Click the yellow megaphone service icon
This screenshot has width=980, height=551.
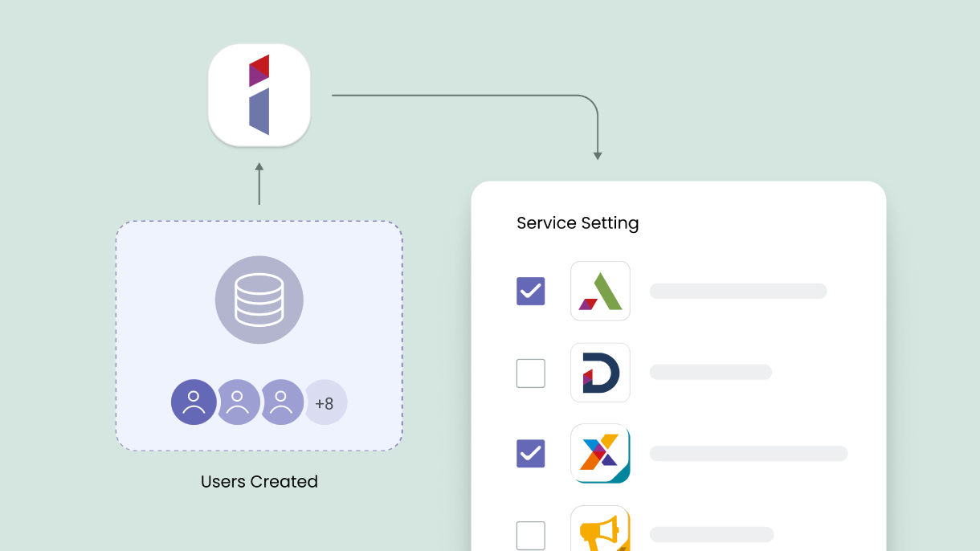click(600, 530)
